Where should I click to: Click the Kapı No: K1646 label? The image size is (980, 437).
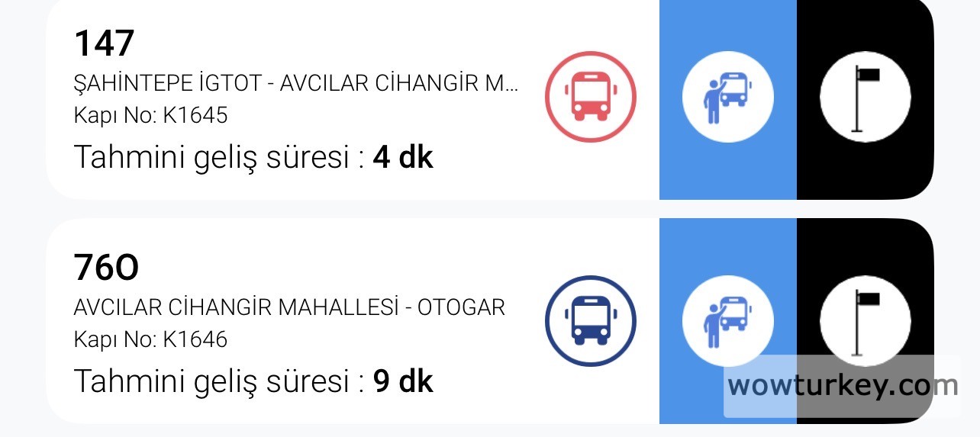point(150,339)
